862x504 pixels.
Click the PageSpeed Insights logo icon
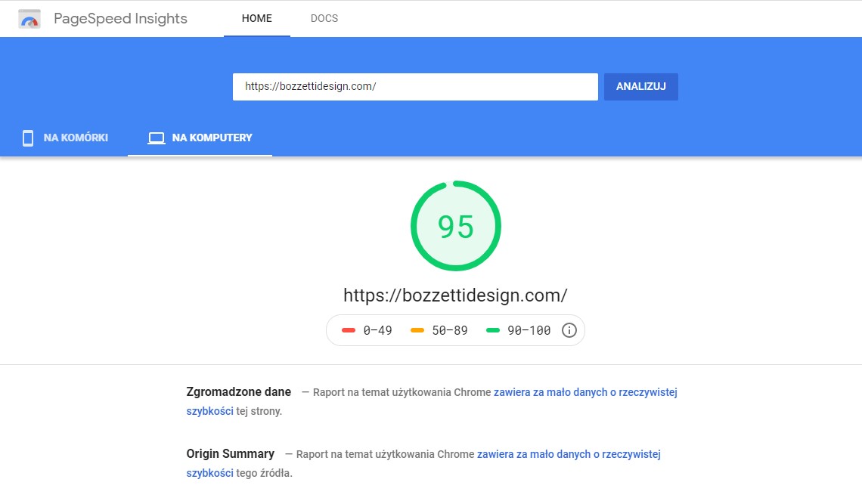pos(29,19)
